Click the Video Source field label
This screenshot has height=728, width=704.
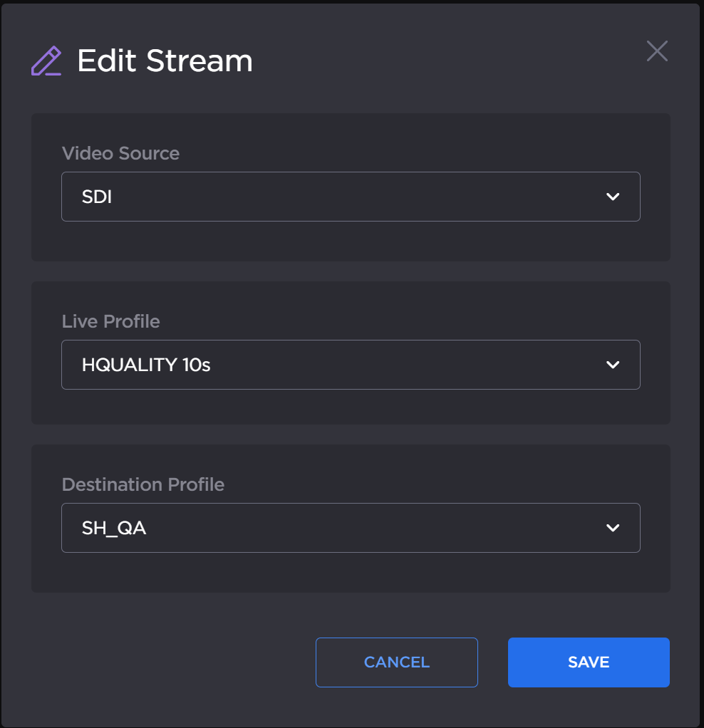tap(120, 153)
